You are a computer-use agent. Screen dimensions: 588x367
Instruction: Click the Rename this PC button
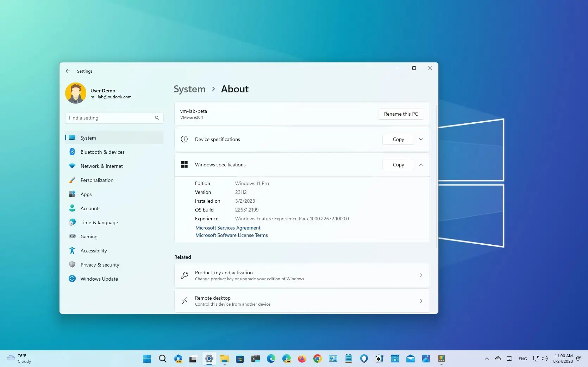pos(401,114)
